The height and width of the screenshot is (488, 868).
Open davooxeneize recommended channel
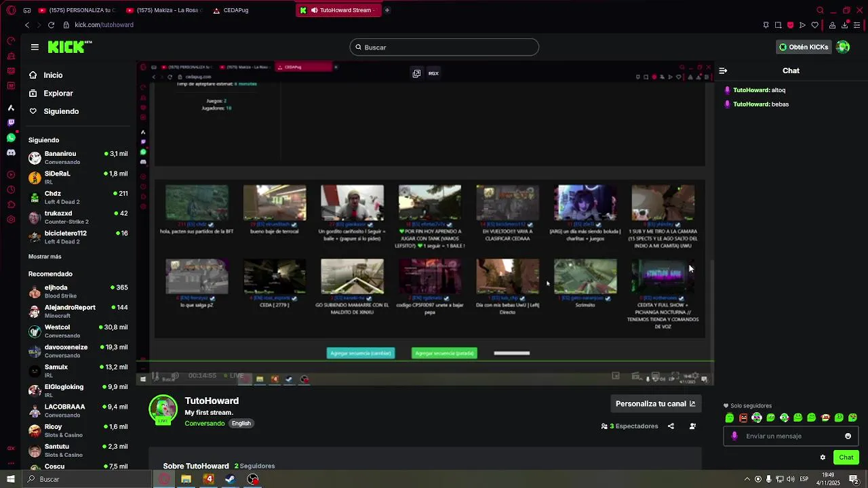coord(78,350)
